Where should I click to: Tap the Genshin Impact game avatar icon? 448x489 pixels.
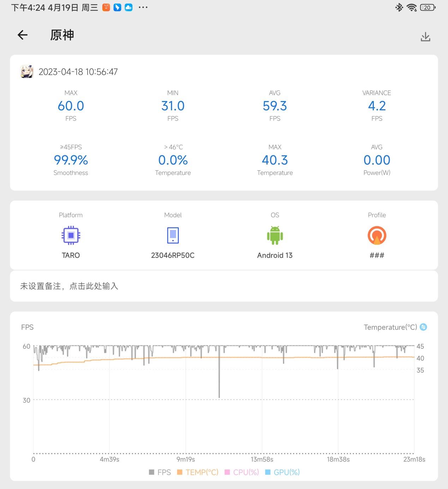click(x=27, y=72)
